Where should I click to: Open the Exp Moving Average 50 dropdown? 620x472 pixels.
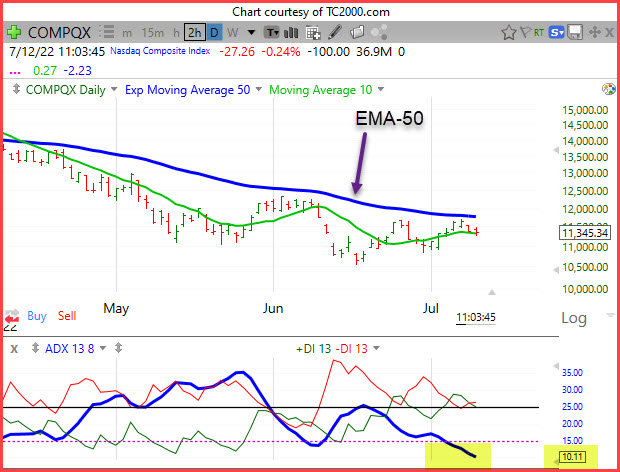[259, 89]
